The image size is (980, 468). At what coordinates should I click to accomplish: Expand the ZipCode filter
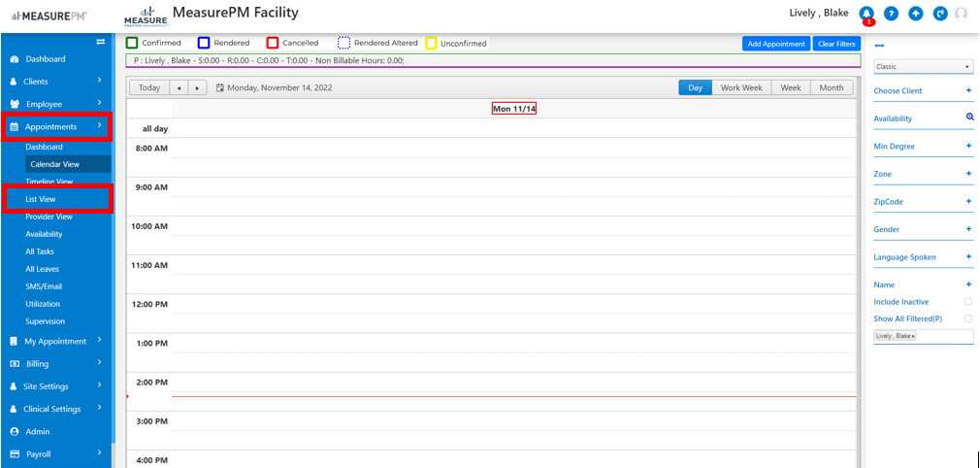click(x=968, y=201)
